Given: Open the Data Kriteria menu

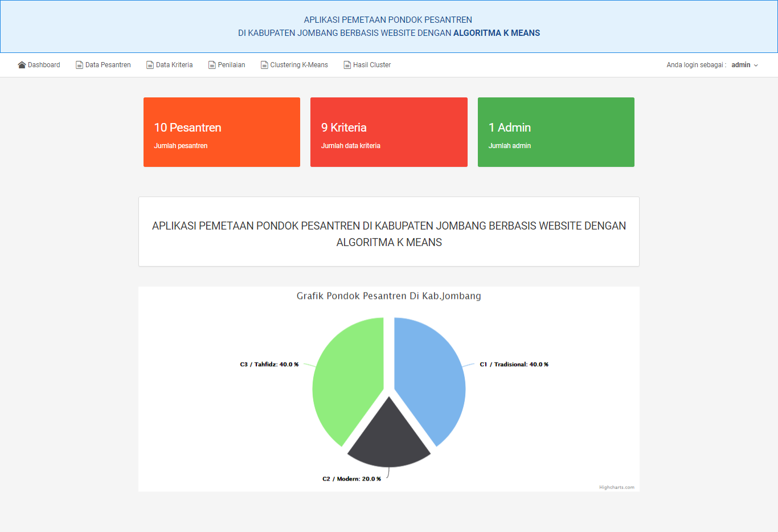Looking at the screenshot, I should pyautogui.click(x=170, y=65).
